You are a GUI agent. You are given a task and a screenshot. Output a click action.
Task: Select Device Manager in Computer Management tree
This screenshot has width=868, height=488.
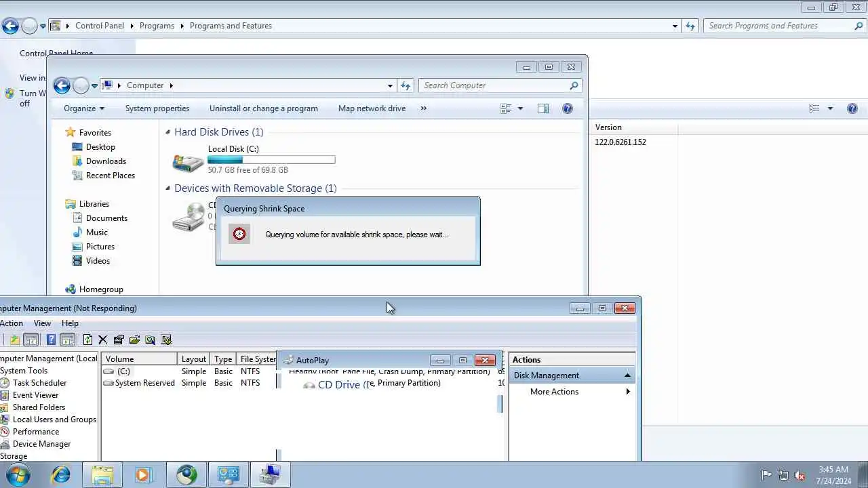(x=41, y=444)
